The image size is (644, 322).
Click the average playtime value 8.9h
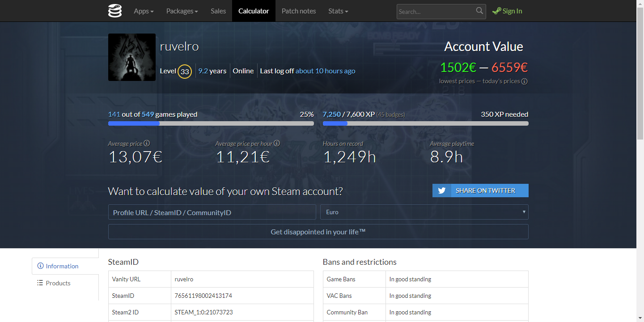[446, 157]
